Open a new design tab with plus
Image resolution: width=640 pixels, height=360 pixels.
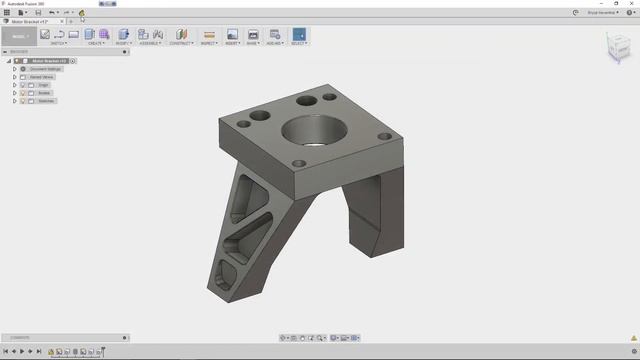coord(71,22)
